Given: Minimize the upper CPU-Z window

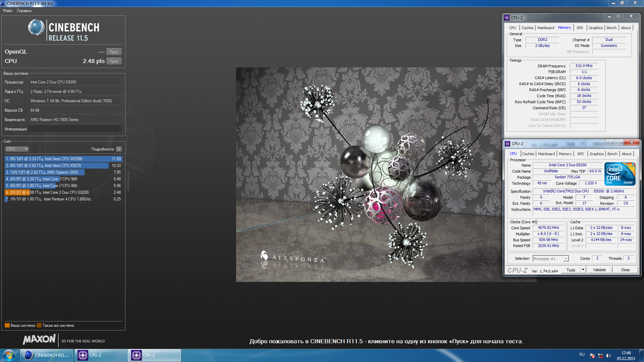Looking at the screenshot, I should click(609, 16).
